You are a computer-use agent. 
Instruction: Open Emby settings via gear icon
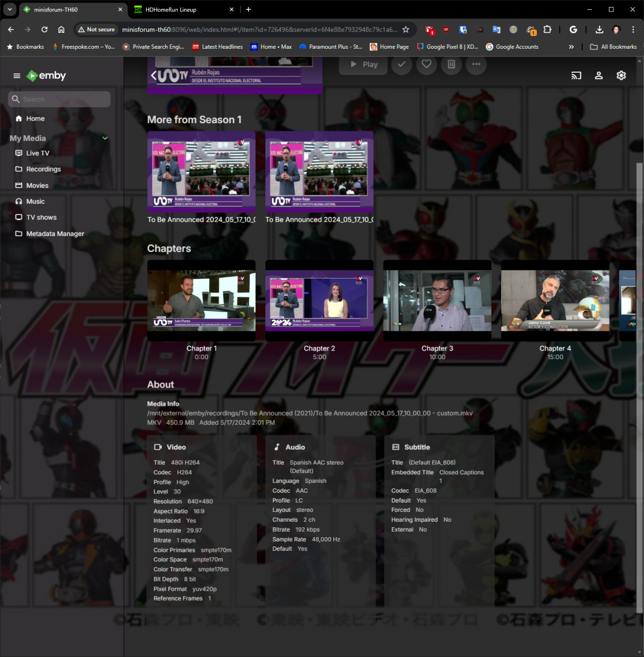pos(621,76)
